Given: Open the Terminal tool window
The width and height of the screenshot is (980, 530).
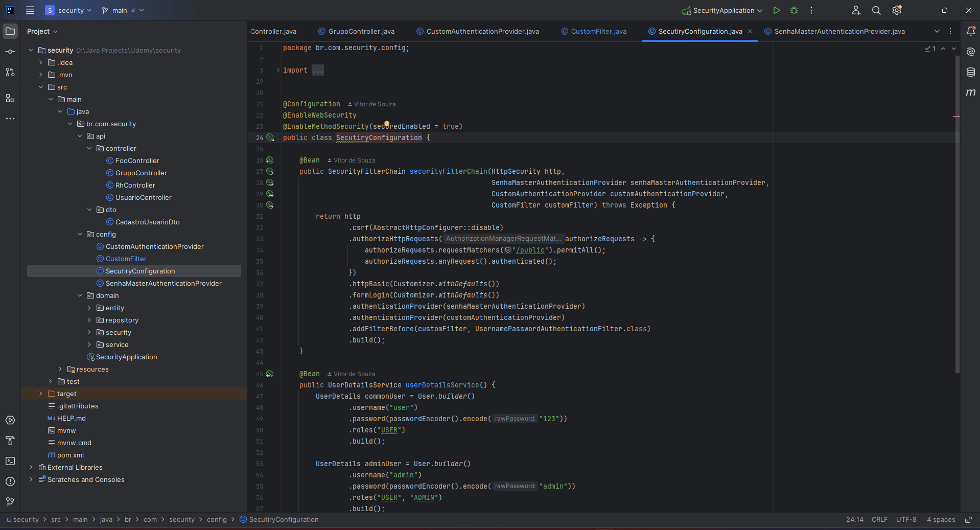Looking at the screenshot, I should point(10,461).
